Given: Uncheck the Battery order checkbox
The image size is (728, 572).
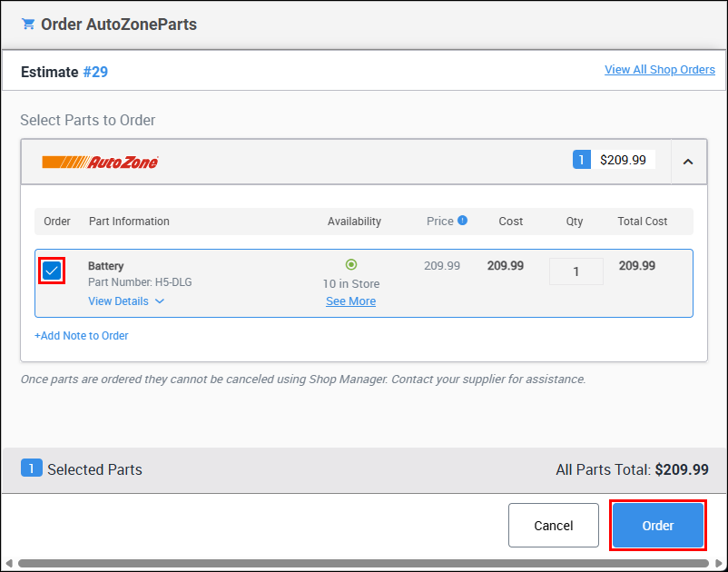Looking at the screenshot, I should (x=52, y=271).
